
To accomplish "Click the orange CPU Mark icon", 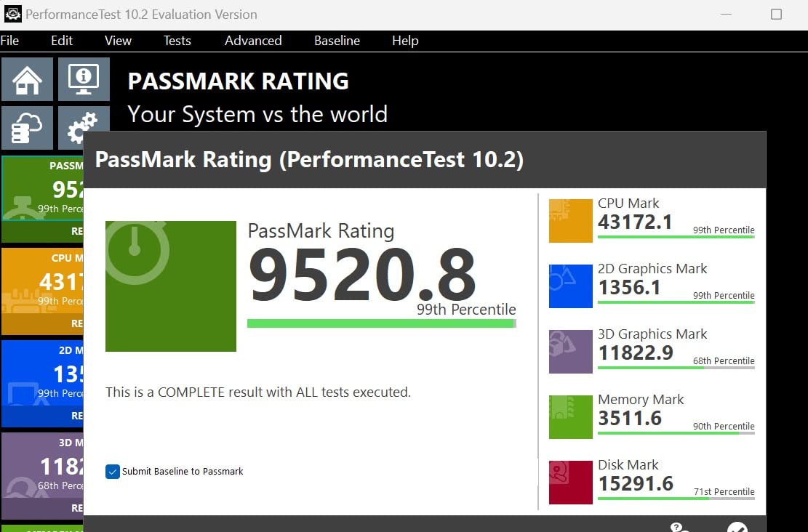I will [x=570, y=220].
